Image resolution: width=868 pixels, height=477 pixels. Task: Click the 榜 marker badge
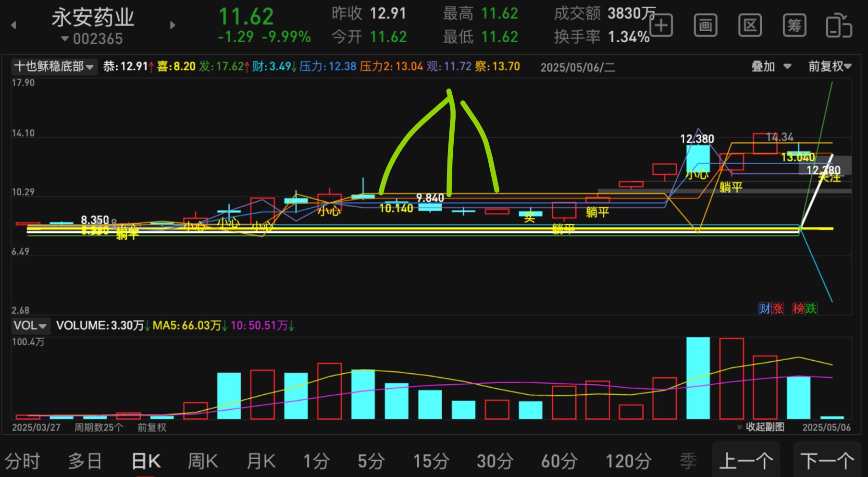(x=798, y=308)
